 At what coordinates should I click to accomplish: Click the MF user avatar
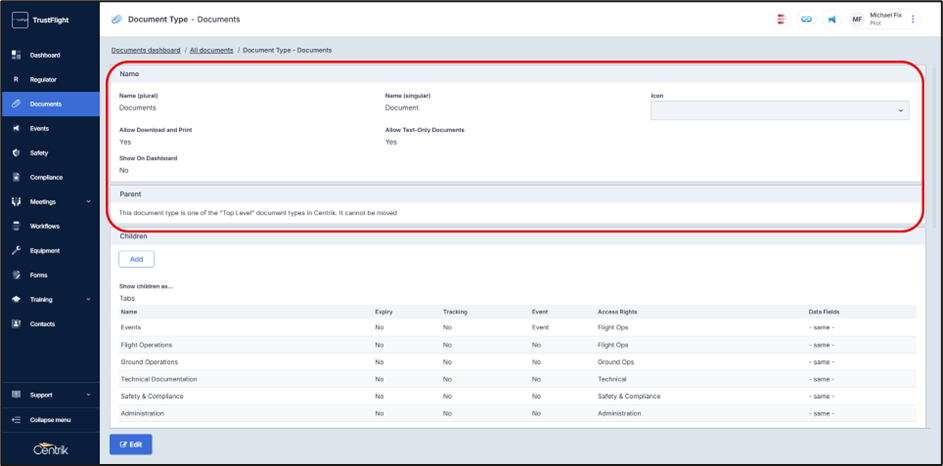[x=857, y=19]
